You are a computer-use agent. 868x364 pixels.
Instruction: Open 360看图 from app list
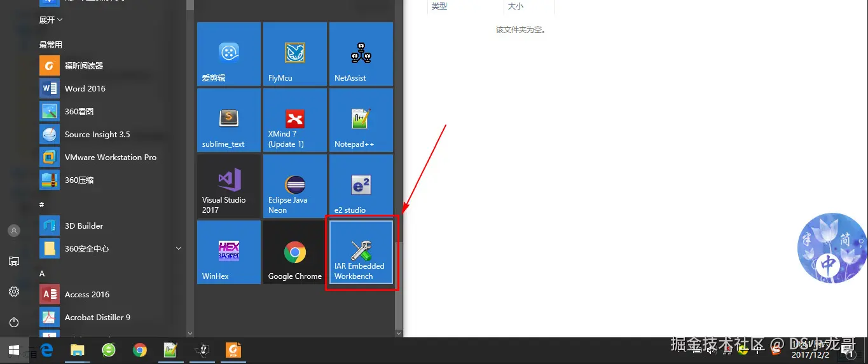click(111, 111)
